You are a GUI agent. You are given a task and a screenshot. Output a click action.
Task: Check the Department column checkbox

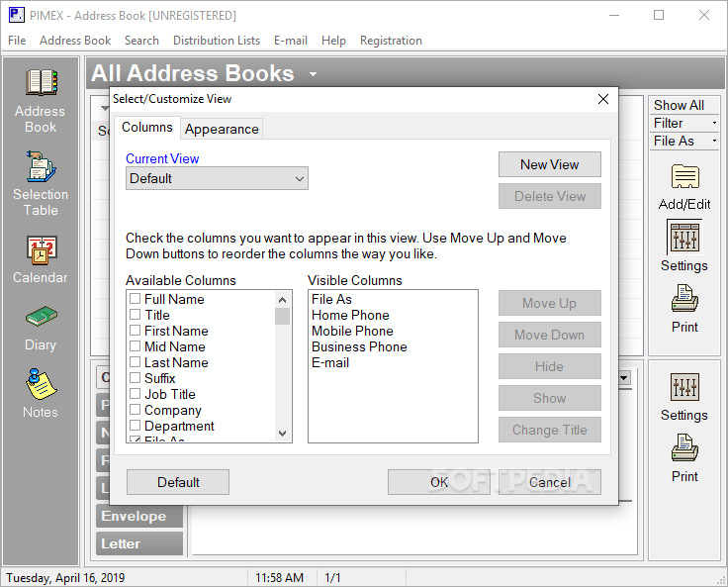coord(135,425)
